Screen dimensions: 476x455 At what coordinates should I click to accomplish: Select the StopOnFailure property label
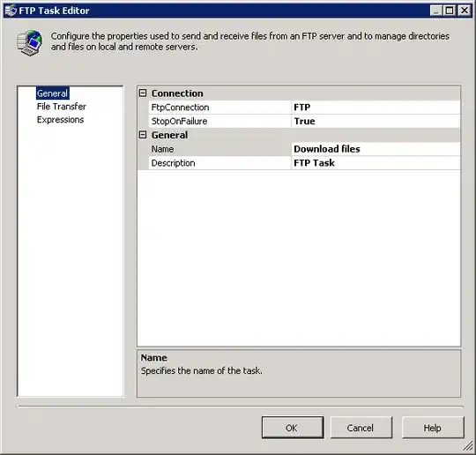pyautogui.click(x=219, y=121)
